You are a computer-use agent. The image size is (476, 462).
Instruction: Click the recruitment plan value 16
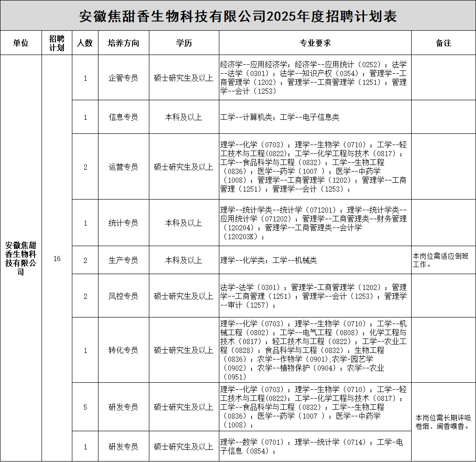57,258
